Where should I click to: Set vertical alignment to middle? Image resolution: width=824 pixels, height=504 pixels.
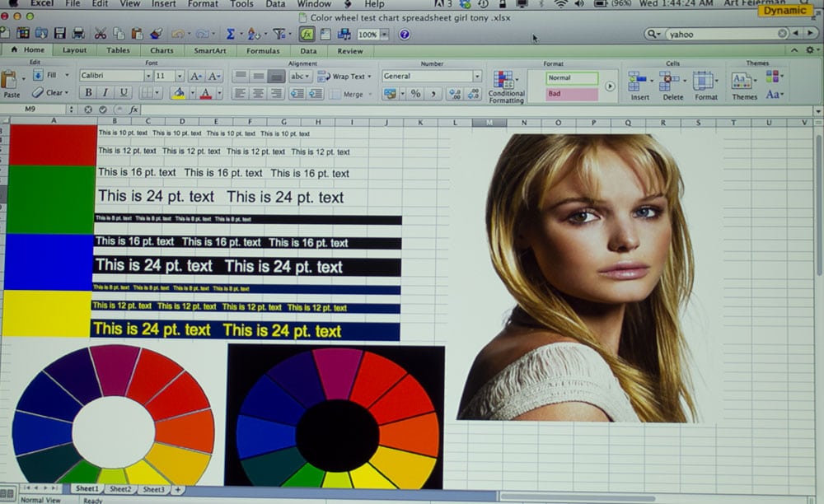pyautogui.click(x=258, y=76)
